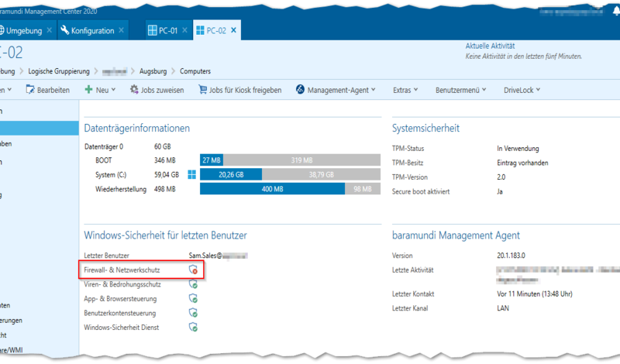Click the Konfiguration wrench icon
Viewport: 620px width, 364px height.
coord(65,30)
